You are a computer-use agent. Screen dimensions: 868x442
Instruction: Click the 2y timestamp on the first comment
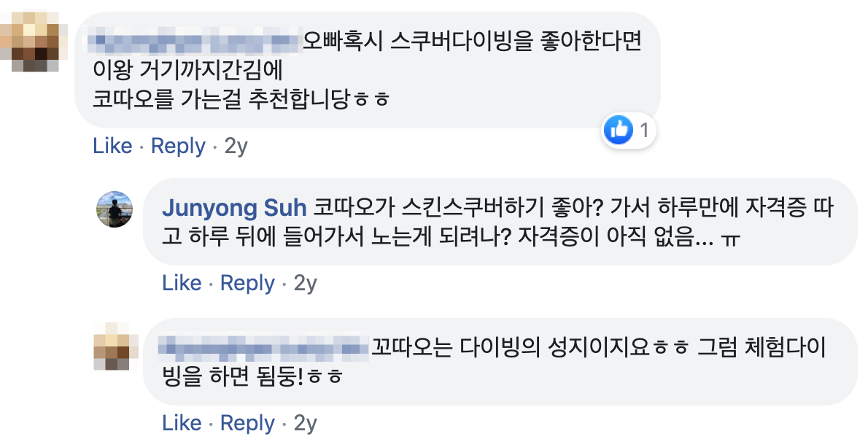236,146
